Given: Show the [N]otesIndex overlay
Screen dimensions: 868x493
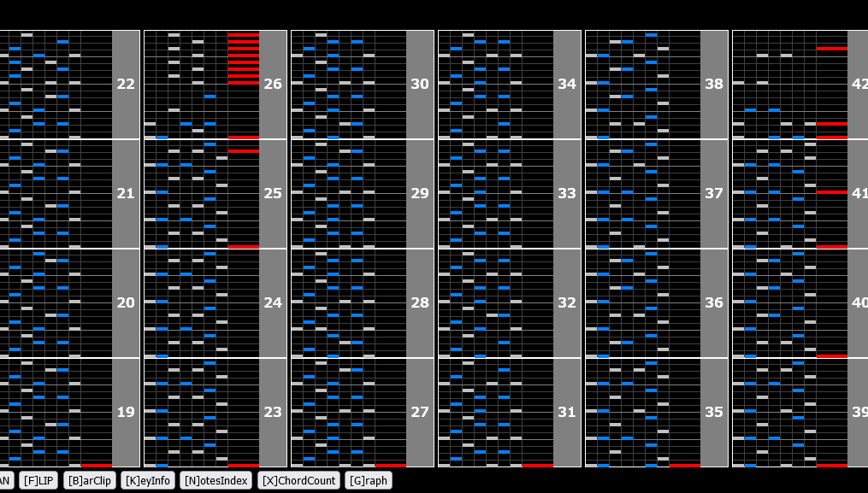Looking at the screenshot, I should 216,480.
